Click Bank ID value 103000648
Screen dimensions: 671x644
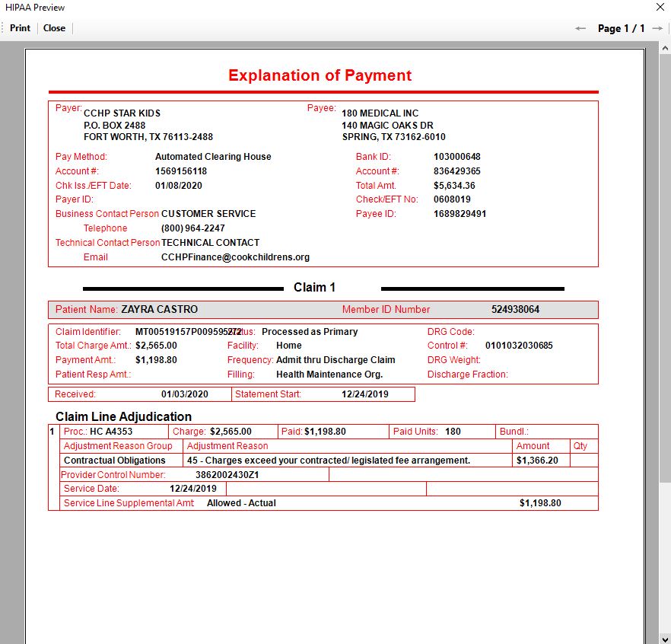pos(457,157)
